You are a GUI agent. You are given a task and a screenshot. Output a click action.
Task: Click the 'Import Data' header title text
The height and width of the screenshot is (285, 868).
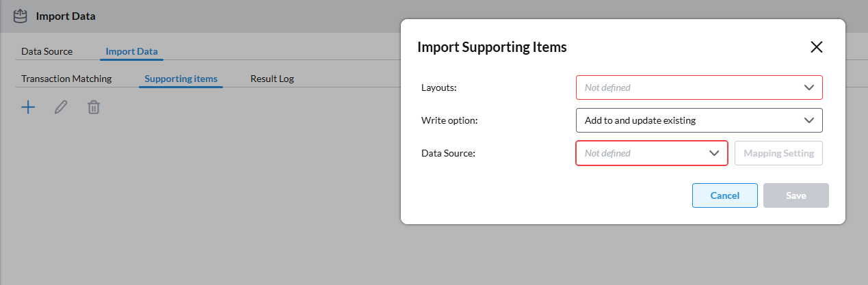(66, 16)
